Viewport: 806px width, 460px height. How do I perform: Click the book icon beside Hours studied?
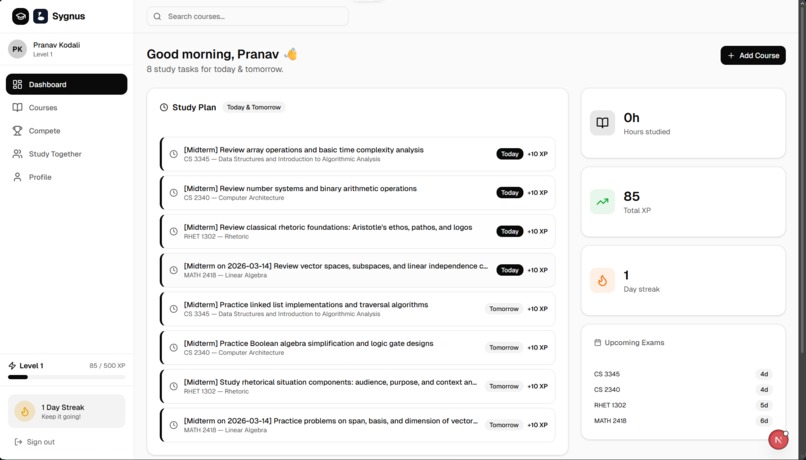pos(602,123)
